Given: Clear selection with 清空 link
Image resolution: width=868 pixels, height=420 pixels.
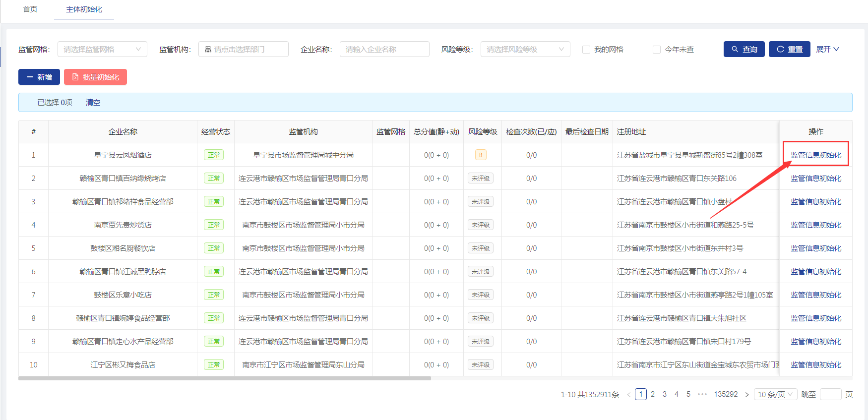Looking at the screenshot, I should tap(93, 102).
